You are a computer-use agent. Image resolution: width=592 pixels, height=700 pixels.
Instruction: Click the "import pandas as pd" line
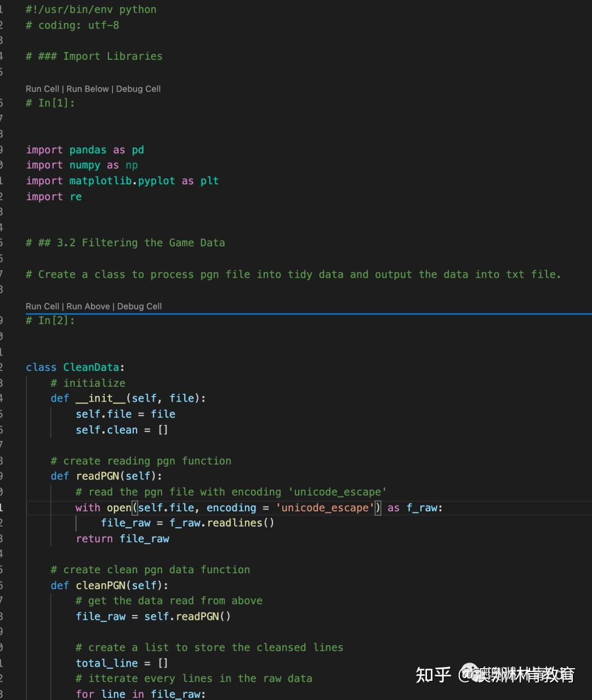coord(85,150)
